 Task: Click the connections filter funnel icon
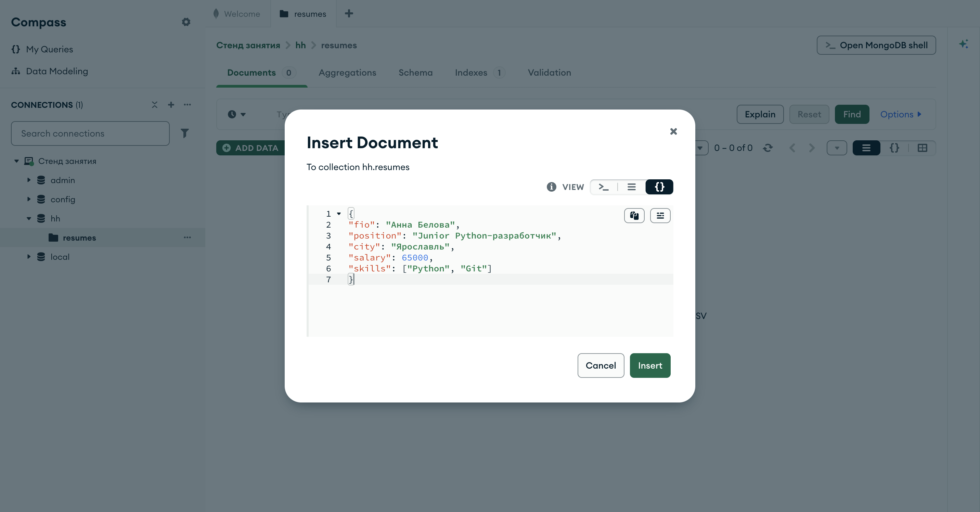pyautogui.click(x=184, y=133)
